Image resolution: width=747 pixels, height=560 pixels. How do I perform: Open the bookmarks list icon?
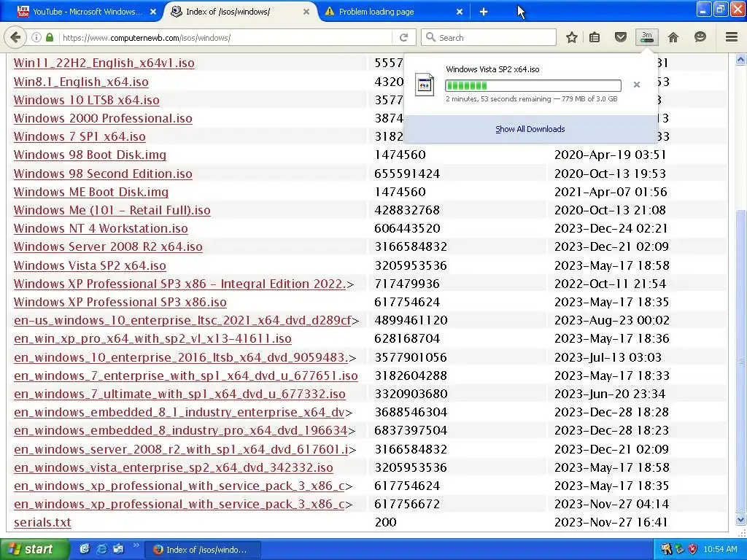pyautogui.click(x=595, y=37)
